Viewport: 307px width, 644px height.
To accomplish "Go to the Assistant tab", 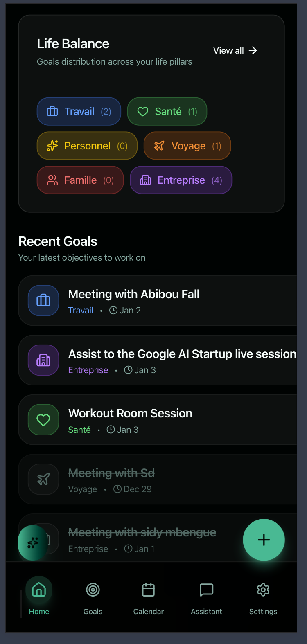I will (206, 596).
